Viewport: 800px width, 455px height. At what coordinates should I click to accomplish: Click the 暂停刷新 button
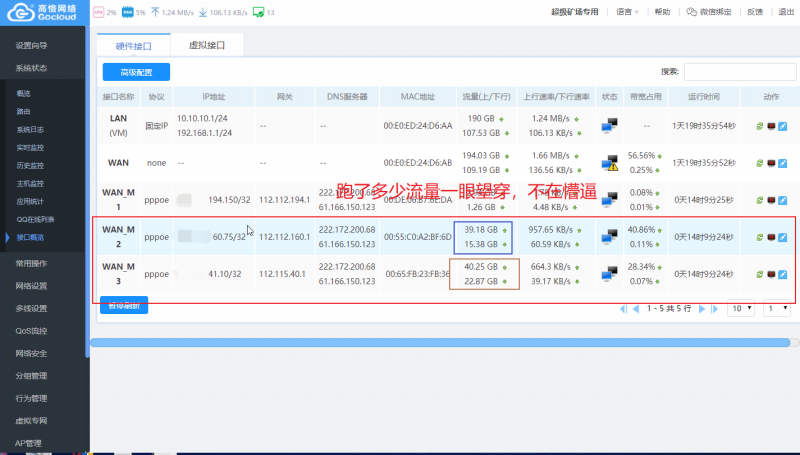click(125, 306)
